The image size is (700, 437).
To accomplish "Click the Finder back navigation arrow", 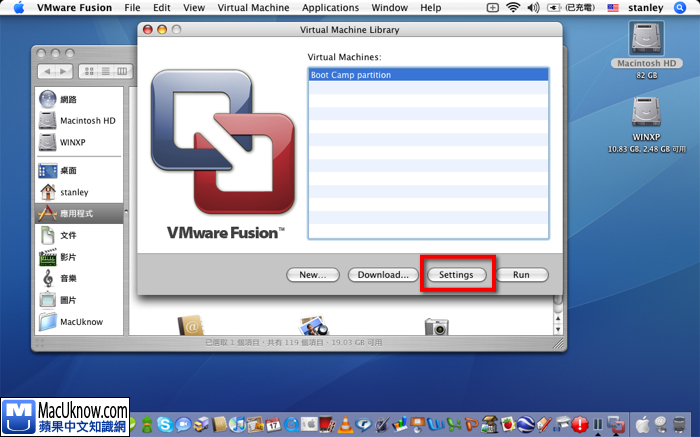I will pos(47,72).
